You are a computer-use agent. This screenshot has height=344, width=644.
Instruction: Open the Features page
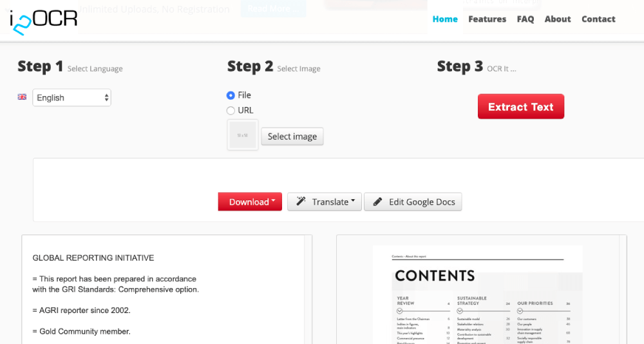click(487, 19)
